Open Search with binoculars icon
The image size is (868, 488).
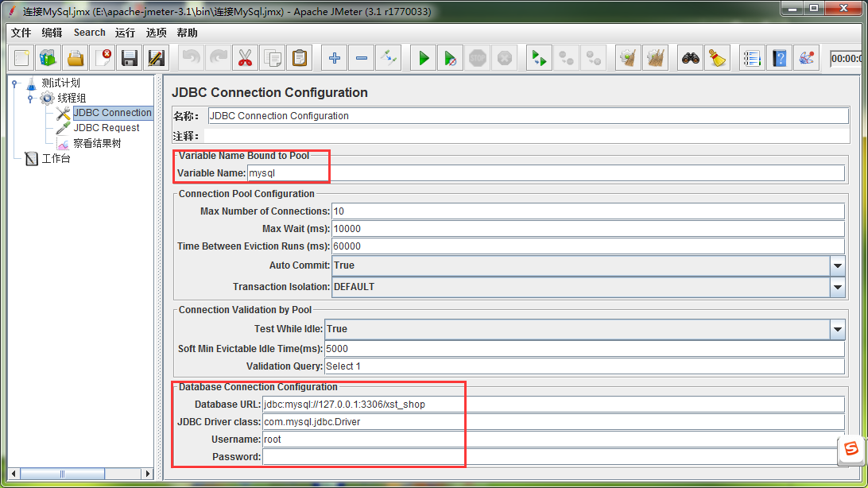[x=690, y=58]
